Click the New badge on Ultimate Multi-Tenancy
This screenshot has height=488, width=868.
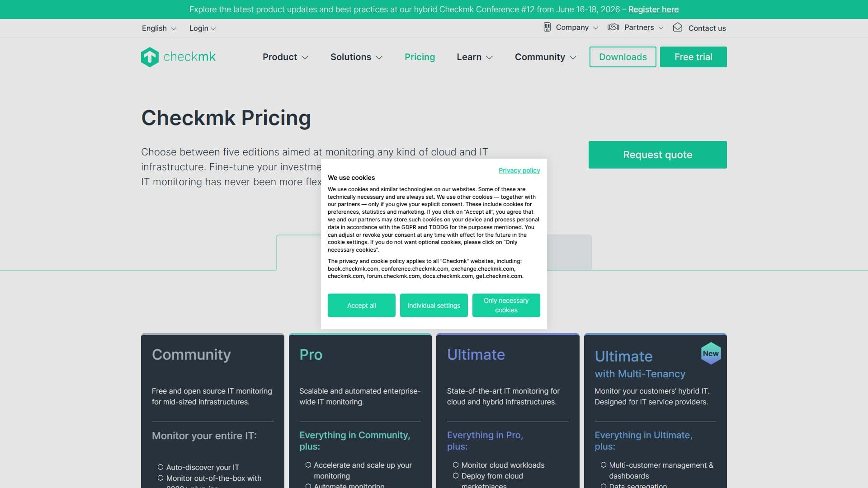point(711,353)
